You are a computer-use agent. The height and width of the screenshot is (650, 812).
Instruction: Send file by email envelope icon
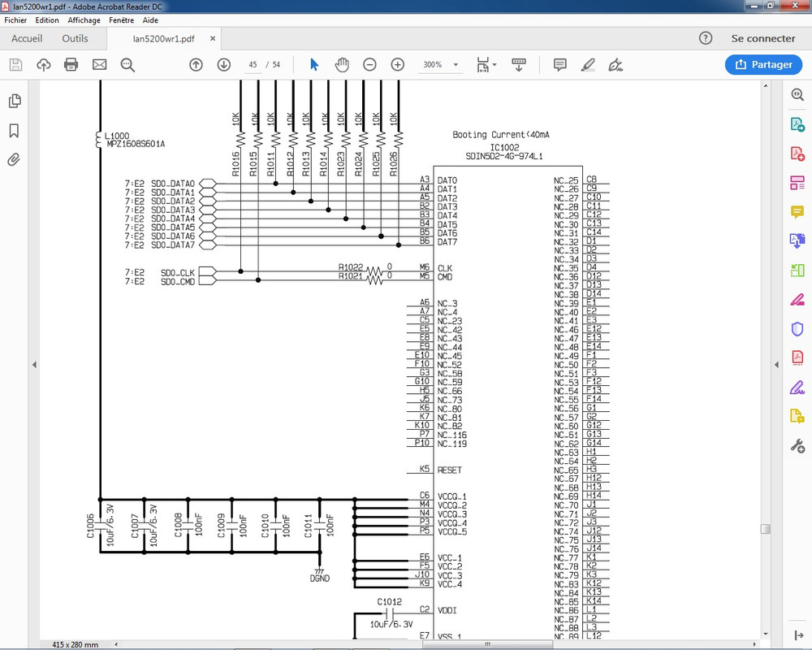pyautogui.click(x=99, y=65)
